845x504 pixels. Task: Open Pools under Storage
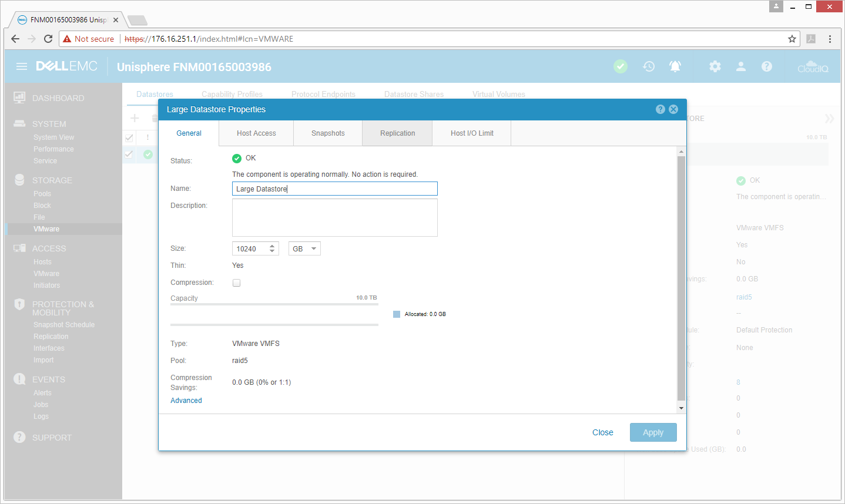click(x=42, y=194)
